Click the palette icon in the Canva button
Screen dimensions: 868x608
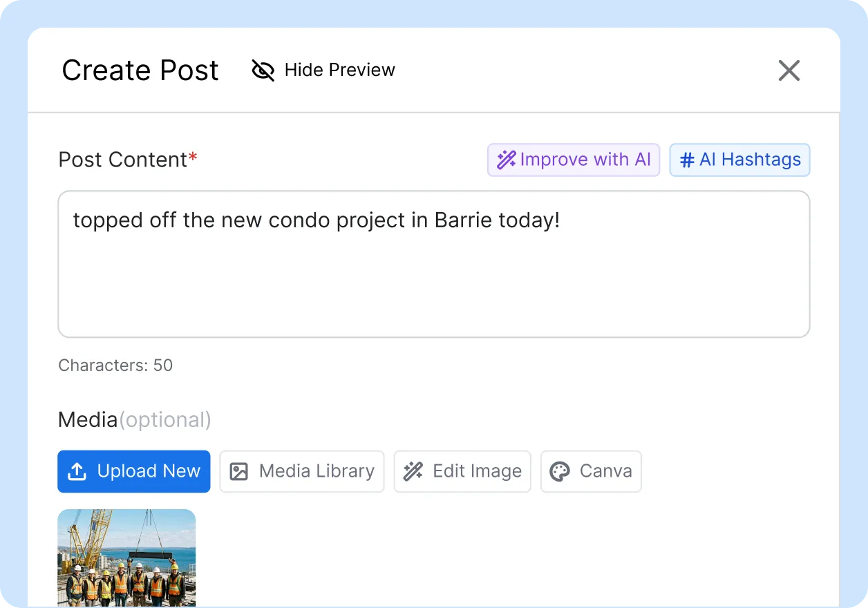pyautogui.click(x=559, y=472)
